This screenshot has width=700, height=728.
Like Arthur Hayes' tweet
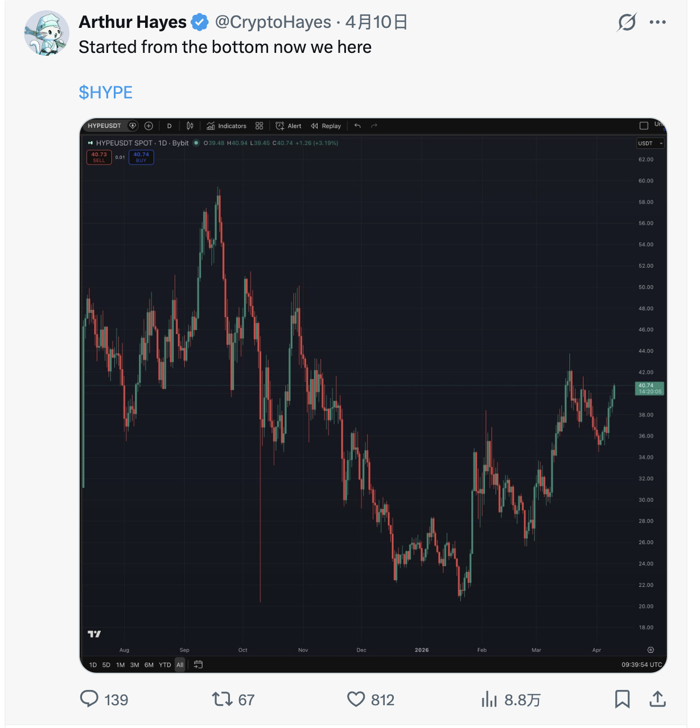pyautogui.click(x=356, y=700)
